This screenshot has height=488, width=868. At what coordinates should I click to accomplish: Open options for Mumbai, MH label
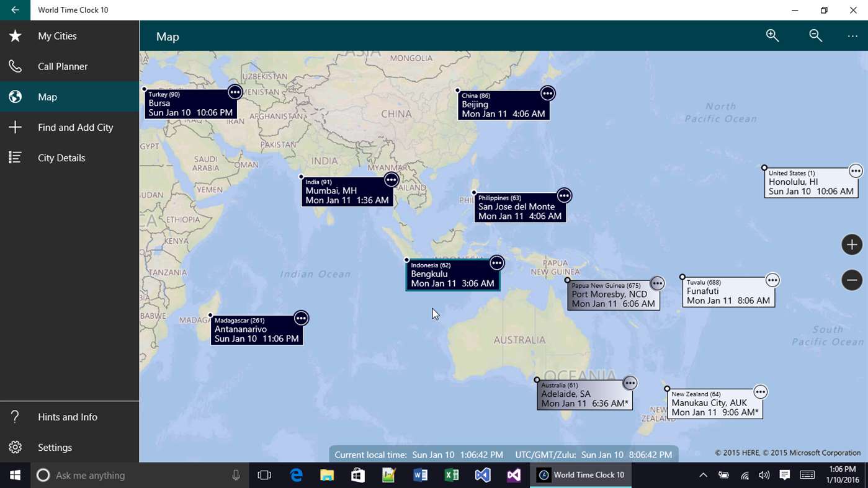[391, 179]
